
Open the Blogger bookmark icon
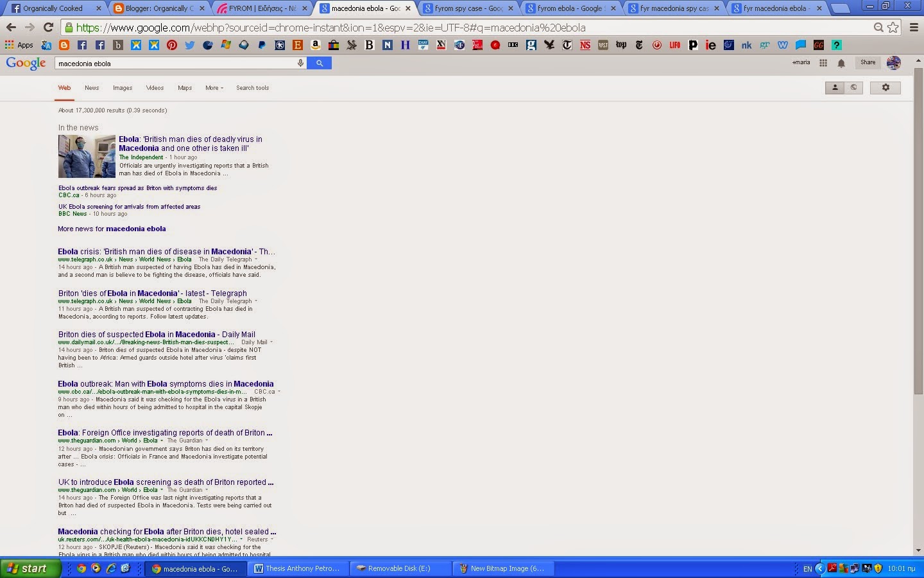[x=64, y=45]
